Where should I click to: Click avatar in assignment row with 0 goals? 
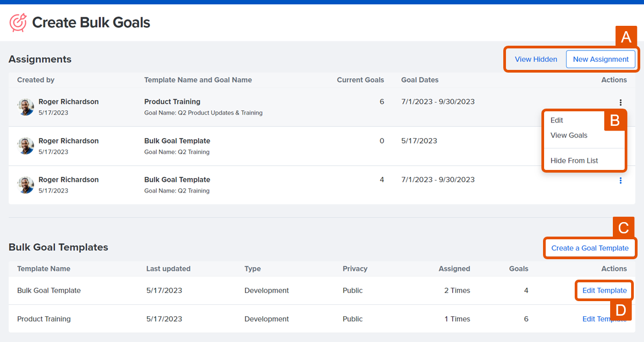click(25, 146)
